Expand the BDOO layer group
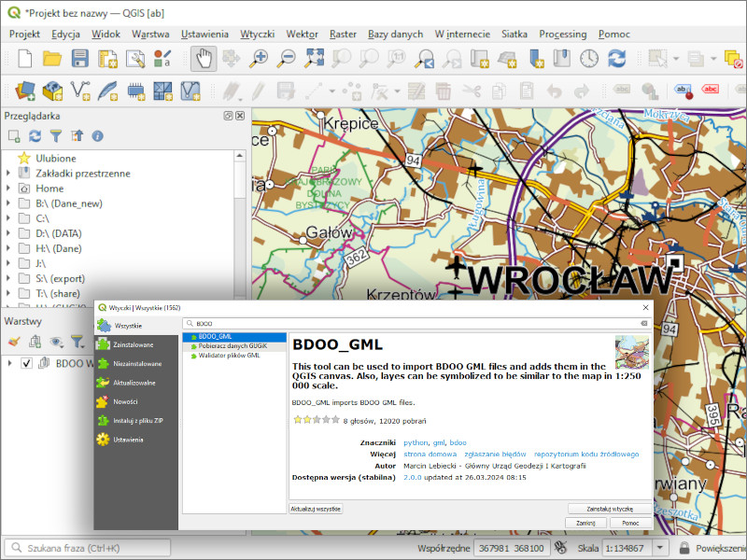 tap(9, 363)
